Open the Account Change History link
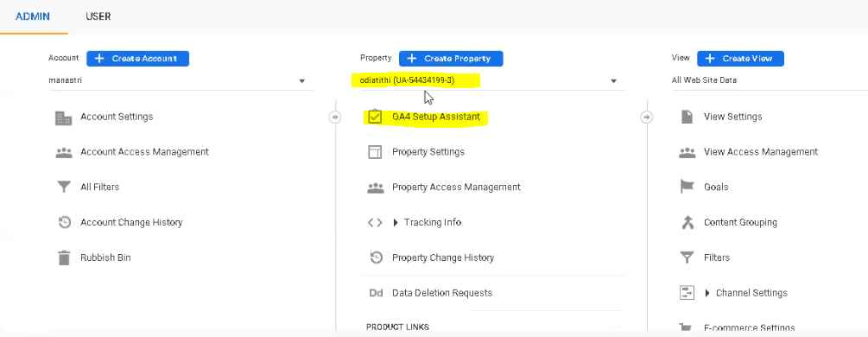 (131, 223)
